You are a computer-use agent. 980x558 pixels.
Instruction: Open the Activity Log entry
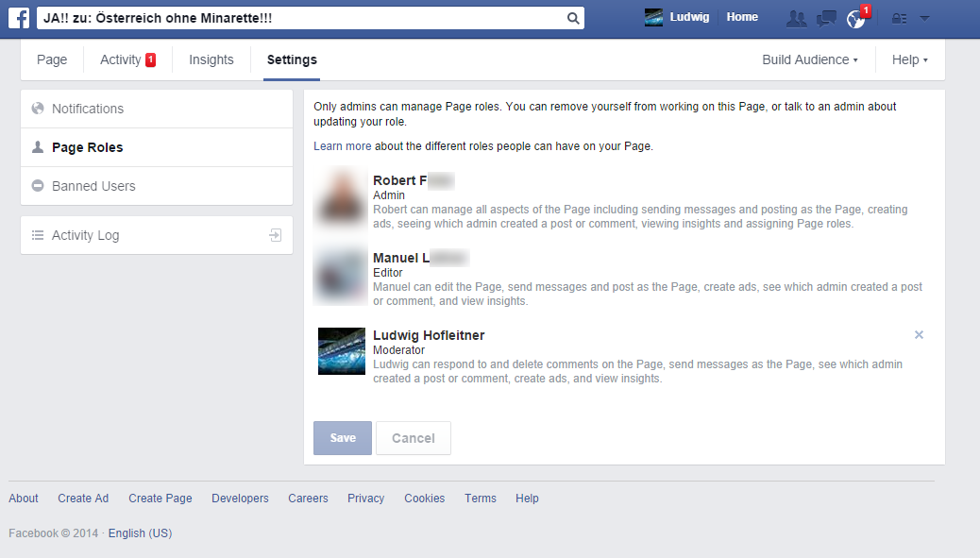(157, 235)
